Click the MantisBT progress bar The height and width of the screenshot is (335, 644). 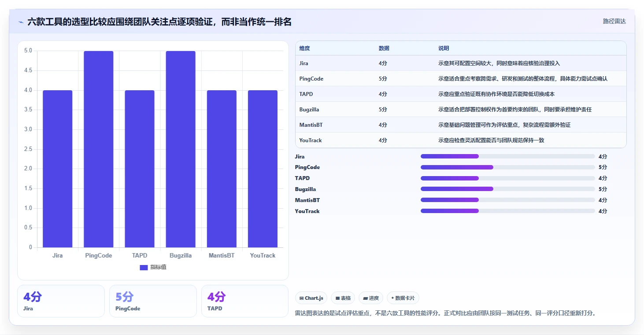[x=508, y=200]
